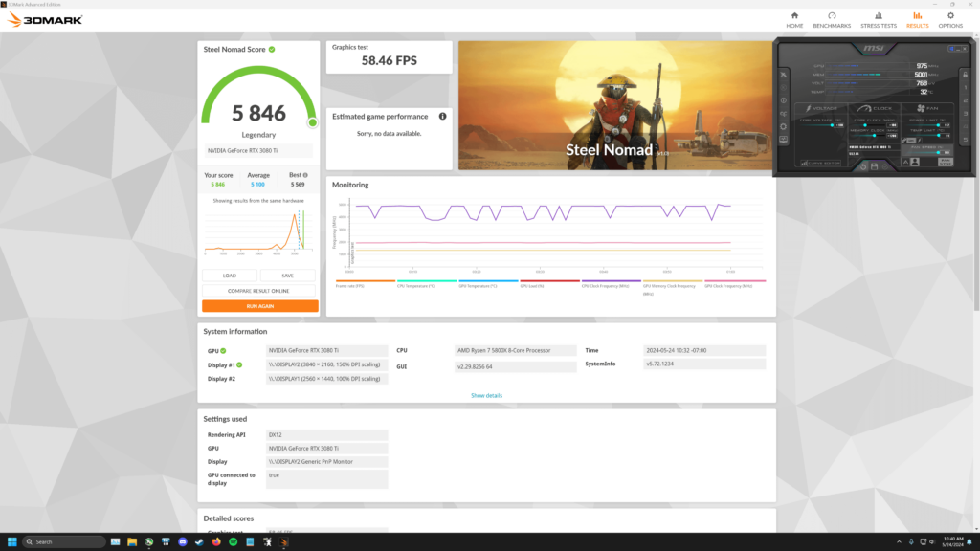Select Afterburner profile 2

click(966, 100)
